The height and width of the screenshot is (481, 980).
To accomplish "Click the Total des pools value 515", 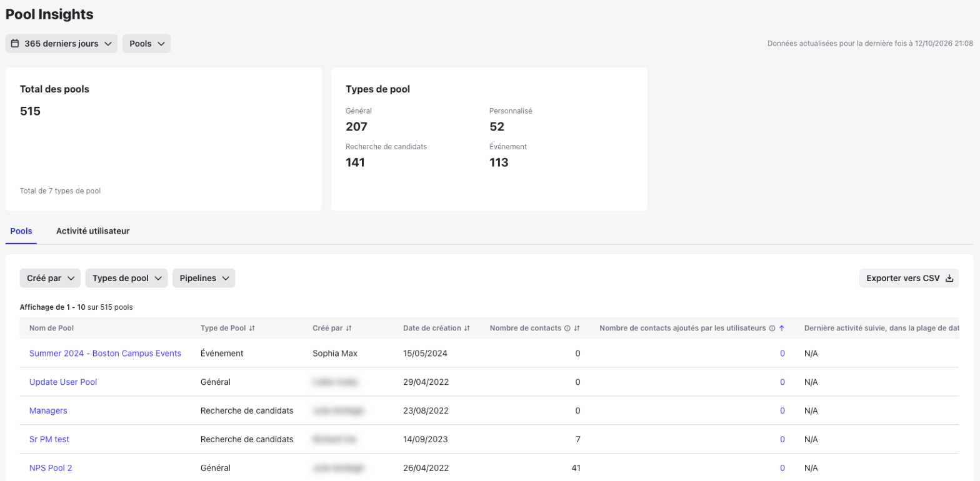I will point(30,112).
